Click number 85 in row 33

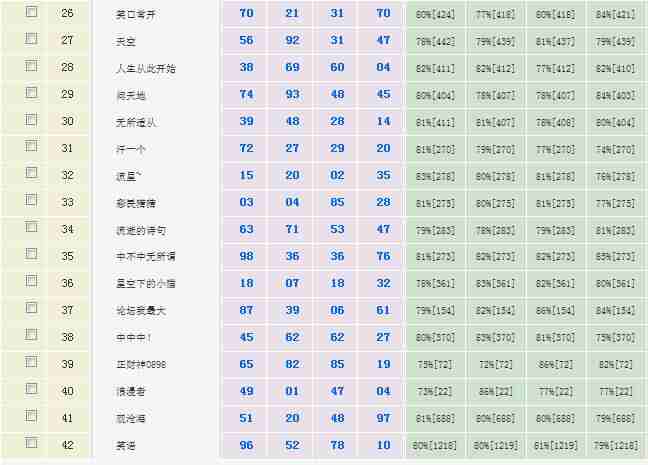[337, 202]
